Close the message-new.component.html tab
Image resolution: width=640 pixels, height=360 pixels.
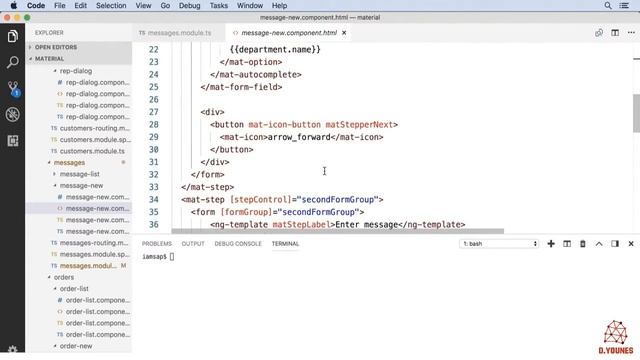[x=344, y=33]
